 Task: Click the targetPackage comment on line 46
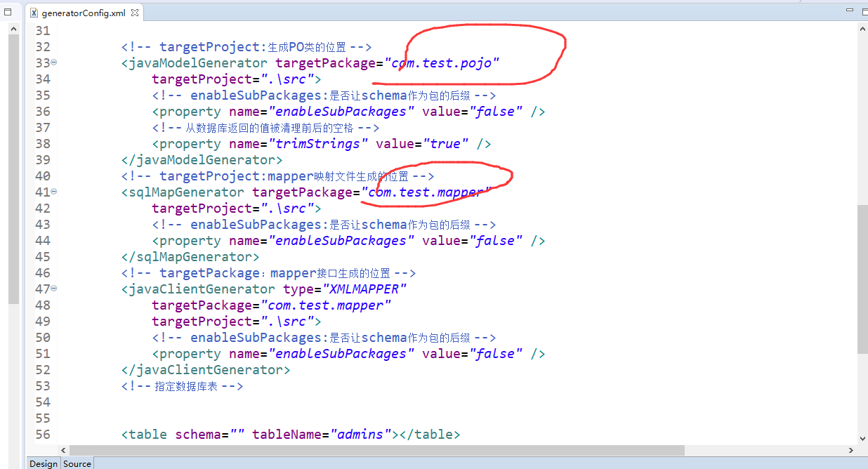pyautogui.click(x=268, y=273)
